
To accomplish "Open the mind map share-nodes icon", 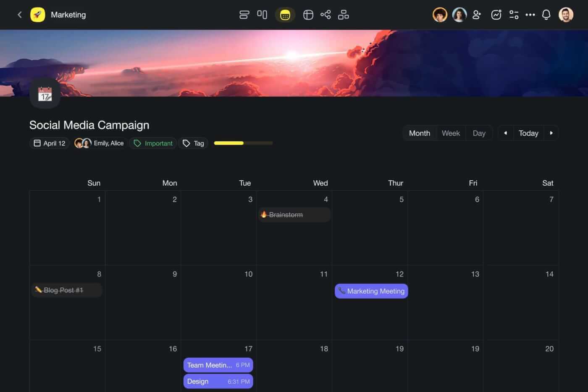I will click(325, 15).
